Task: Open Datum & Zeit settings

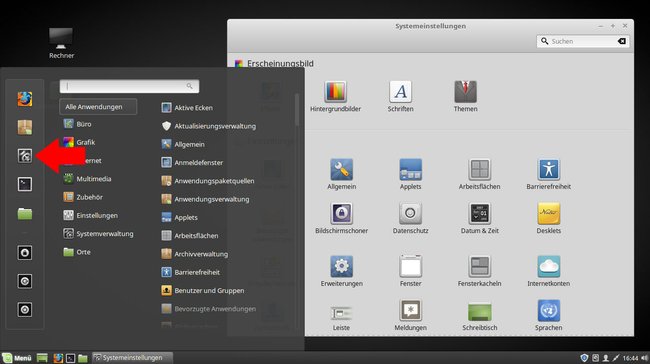Action: pyautogui.click(x=479, y=218)
